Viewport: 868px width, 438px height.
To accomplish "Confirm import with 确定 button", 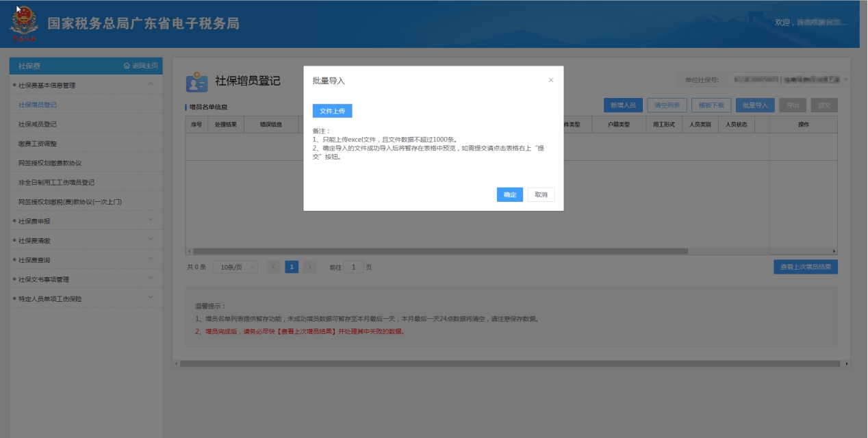I will tap(510, 195).
